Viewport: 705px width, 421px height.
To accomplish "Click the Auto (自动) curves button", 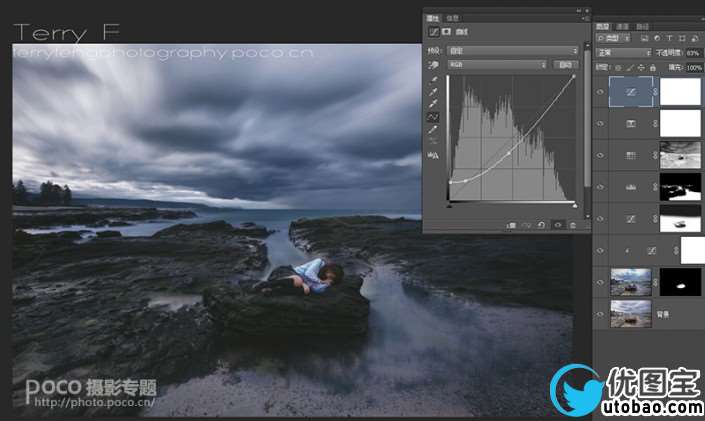I will (x=565, y=65).
